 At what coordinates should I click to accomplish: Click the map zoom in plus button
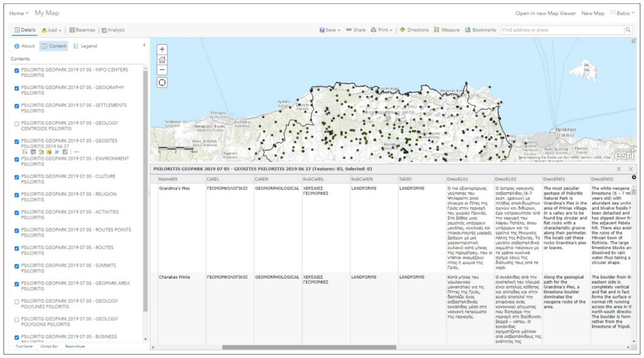(162, 49)
